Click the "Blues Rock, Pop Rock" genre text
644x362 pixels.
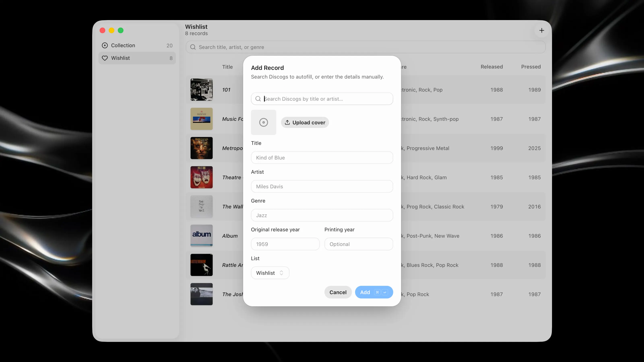pos(432,265)
